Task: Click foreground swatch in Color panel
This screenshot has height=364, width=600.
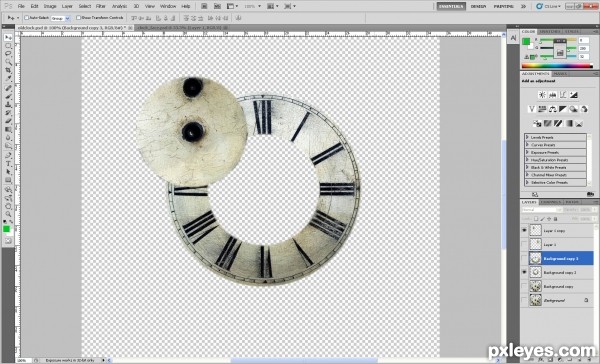Action: 527,41
